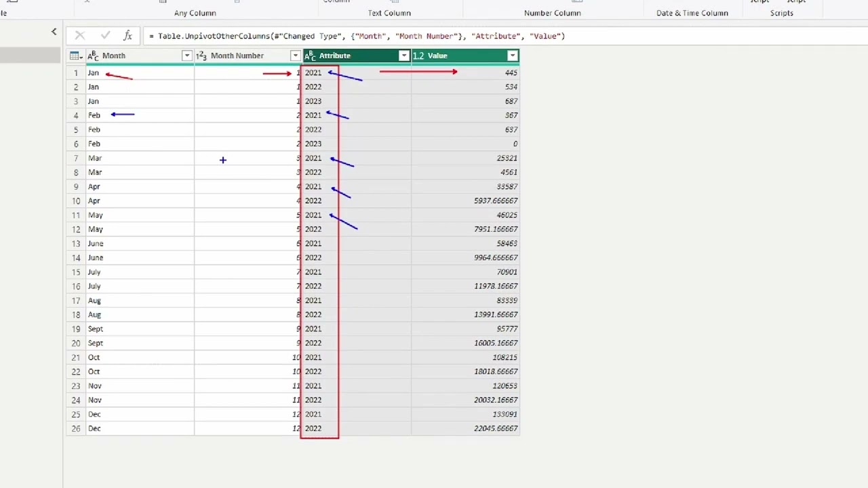Click the value cell 83339
868x488 pixels.
click(x=465, y=300)
